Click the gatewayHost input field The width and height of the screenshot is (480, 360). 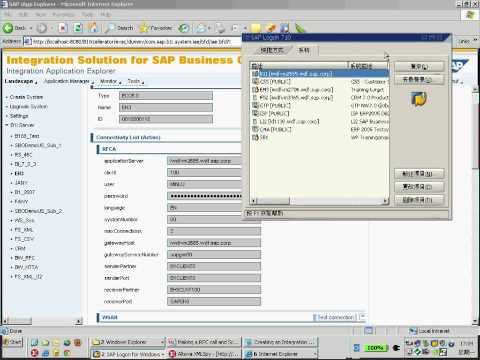(214, 243)
